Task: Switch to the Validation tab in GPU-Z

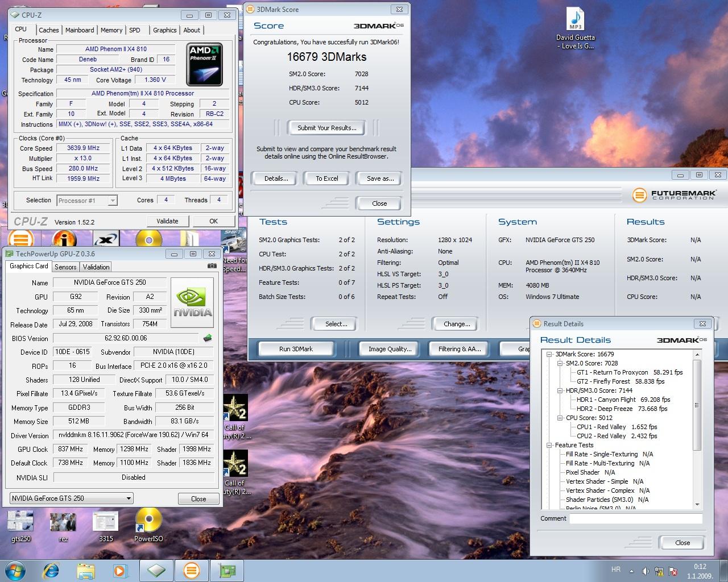Action: pyautogui.click(x=96, y=267)
